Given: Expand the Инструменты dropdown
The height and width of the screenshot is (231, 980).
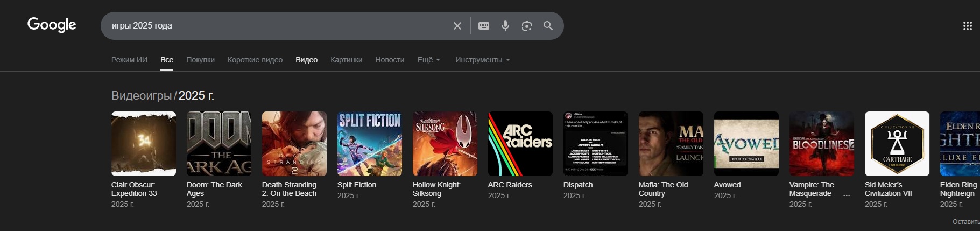Looking at the screenshot, I should (482, 60).
